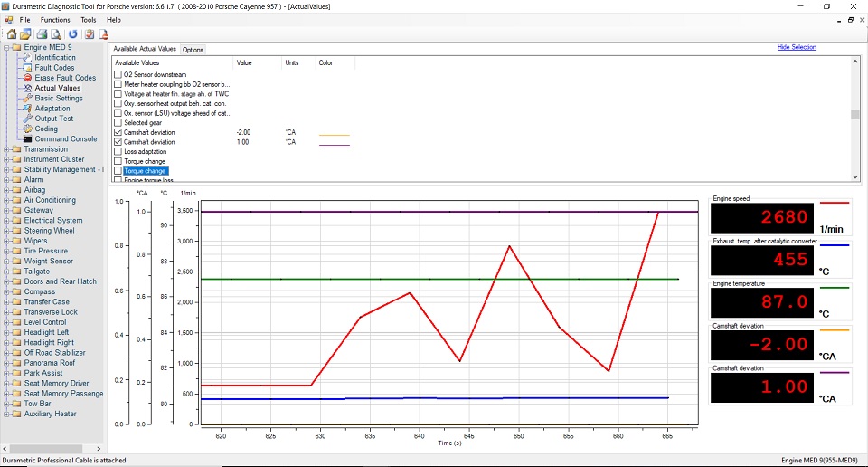Open Fault Codes under Engine MED 9
Viewport: 868px width, 467px height.
tap(54, 68)
